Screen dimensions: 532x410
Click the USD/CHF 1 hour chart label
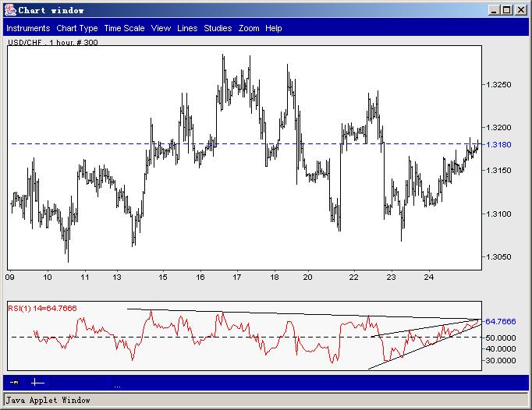click(52, 43)
